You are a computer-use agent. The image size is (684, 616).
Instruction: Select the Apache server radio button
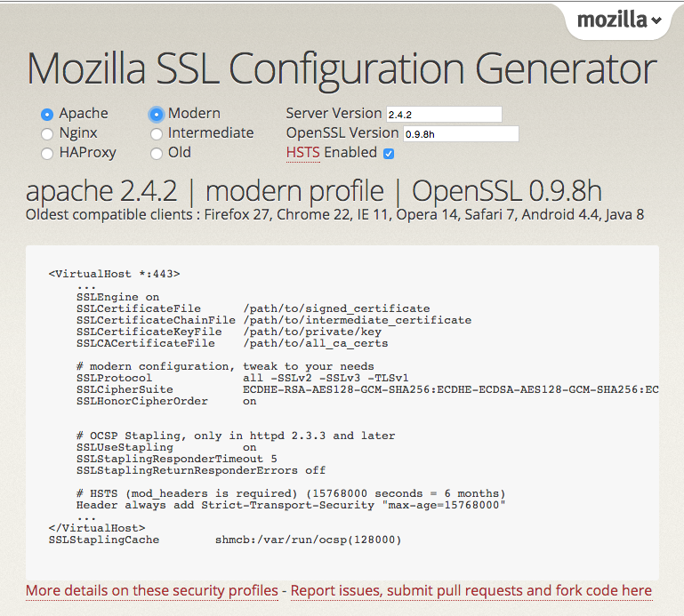pyautogui.click(x=47, y=115)
